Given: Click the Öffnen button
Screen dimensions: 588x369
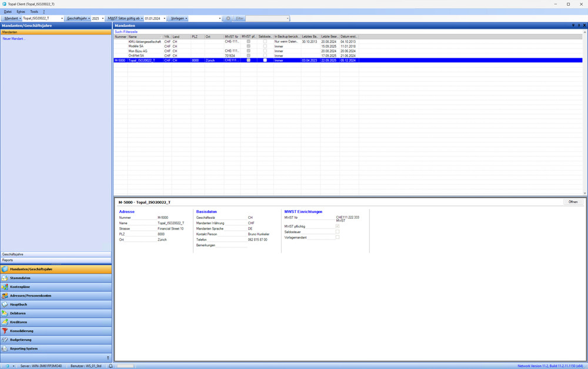Looking at the screenshot, I should pyautogui.click(x=572, y=202).
